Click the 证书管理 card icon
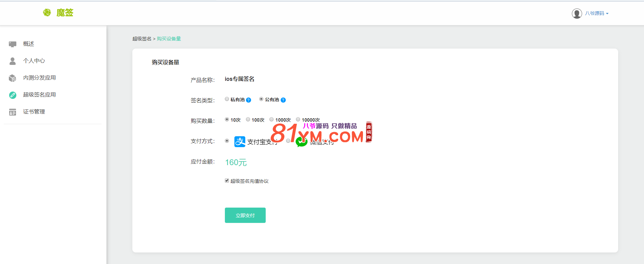The image size is (644, 264). coord(13,112)
